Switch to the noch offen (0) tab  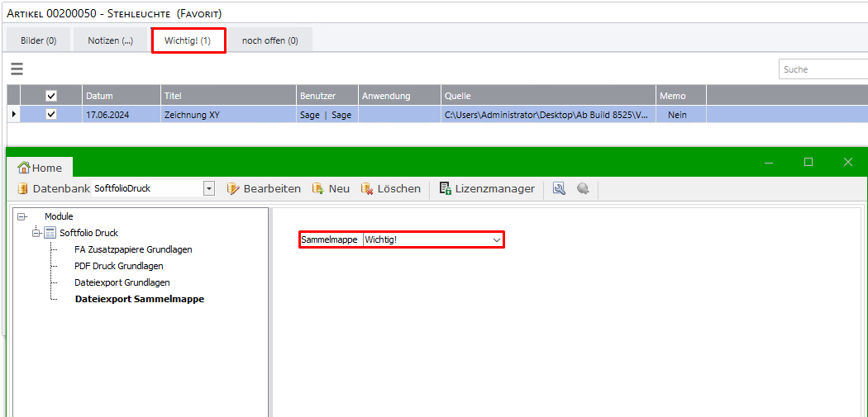click(269, 40)
